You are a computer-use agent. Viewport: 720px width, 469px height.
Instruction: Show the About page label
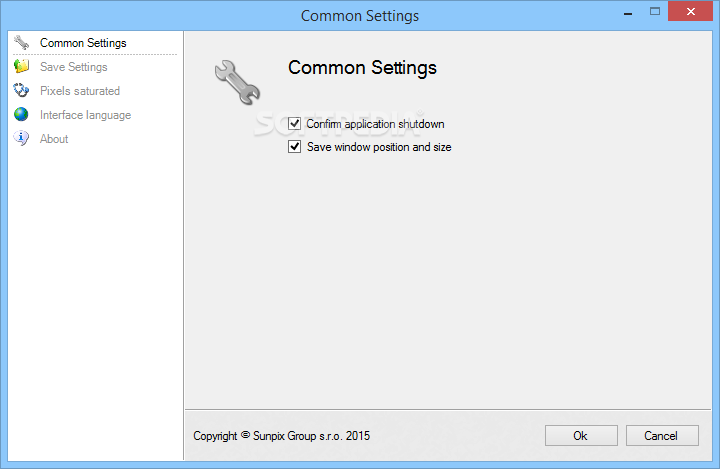pyautogui.click(x=54, y=139)
